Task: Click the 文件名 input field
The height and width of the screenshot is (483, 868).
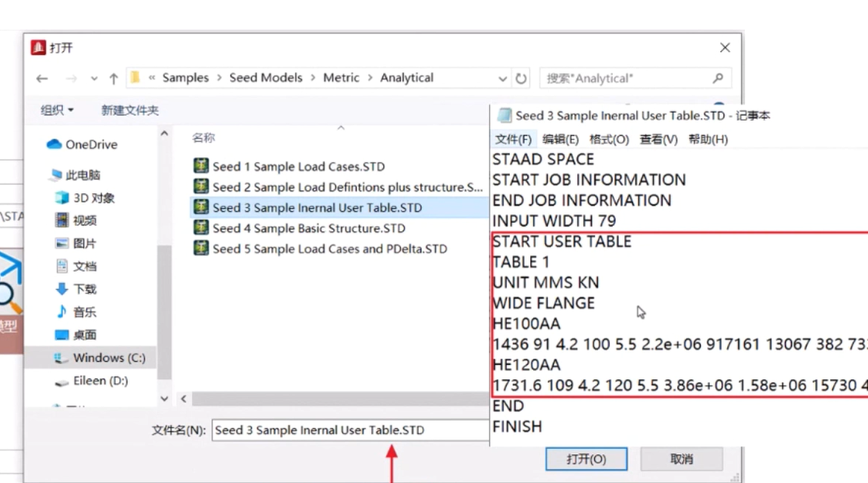Action: pyautogui.click(x=350, y=430)
